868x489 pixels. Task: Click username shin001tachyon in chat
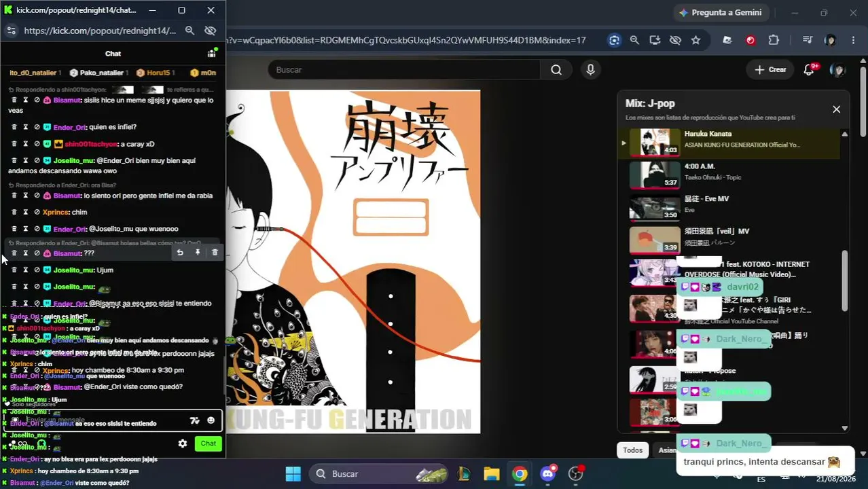click(91, 144)
